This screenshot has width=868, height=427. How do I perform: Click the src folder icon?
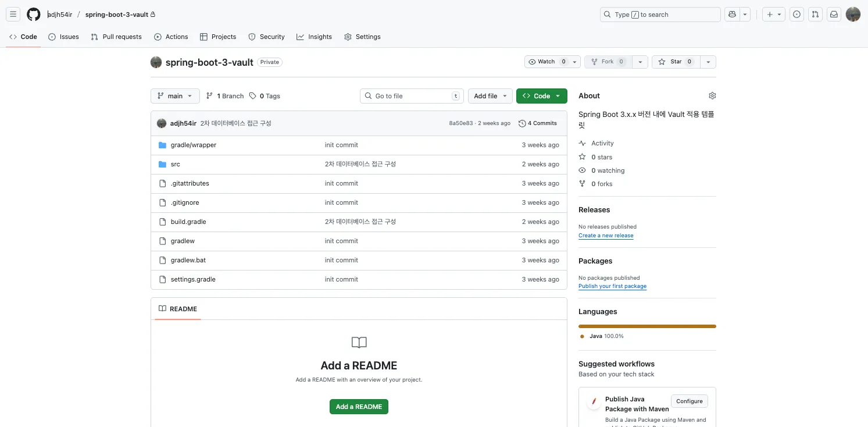coord(163,164)
